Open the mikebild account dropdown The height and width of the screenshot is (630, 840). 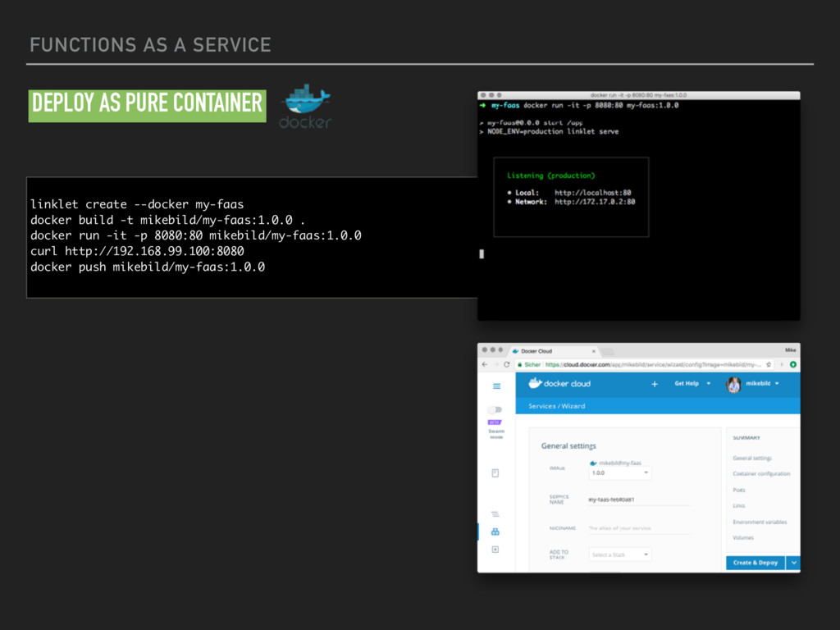tap(762, 384)
